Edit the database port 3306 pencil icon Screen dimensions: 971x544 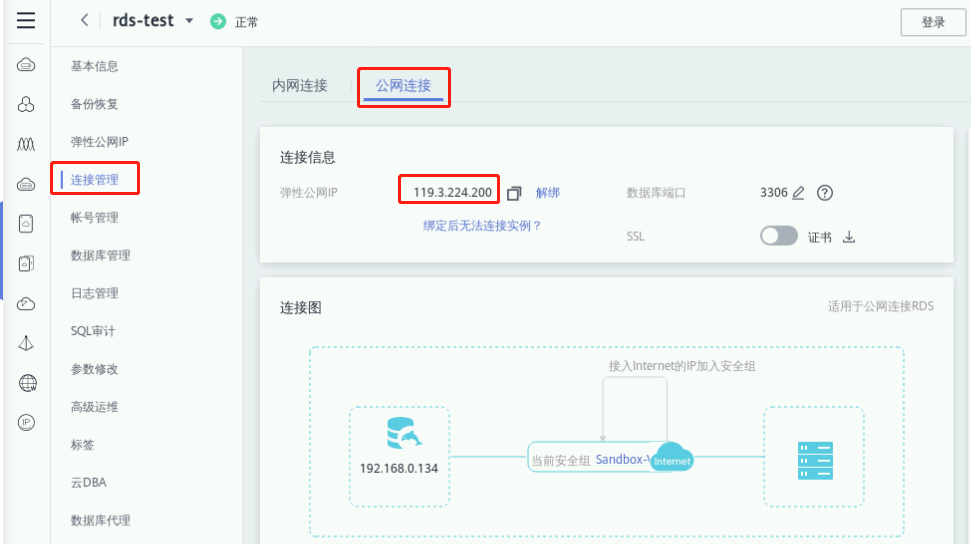pyautogui.click(x=798, y=193)
